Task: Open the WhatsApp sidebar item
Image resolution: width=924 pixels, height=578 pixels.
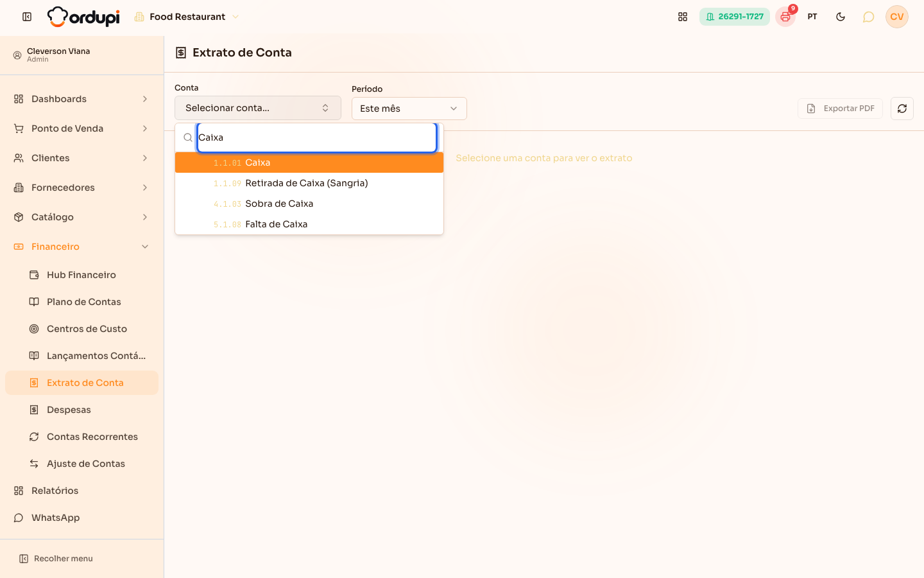Action: coord(81,518)
